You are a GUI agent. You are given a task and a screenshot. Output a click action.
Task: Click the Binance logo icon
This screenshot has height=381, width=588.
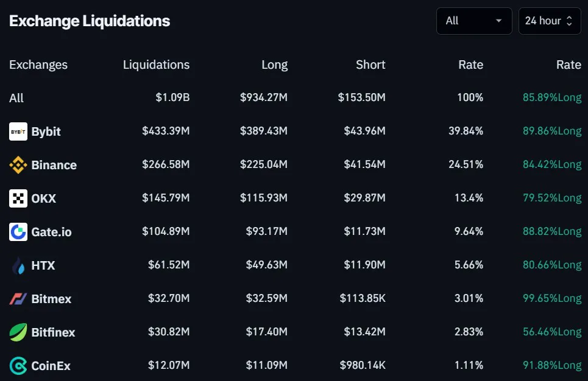click(18, 165)
